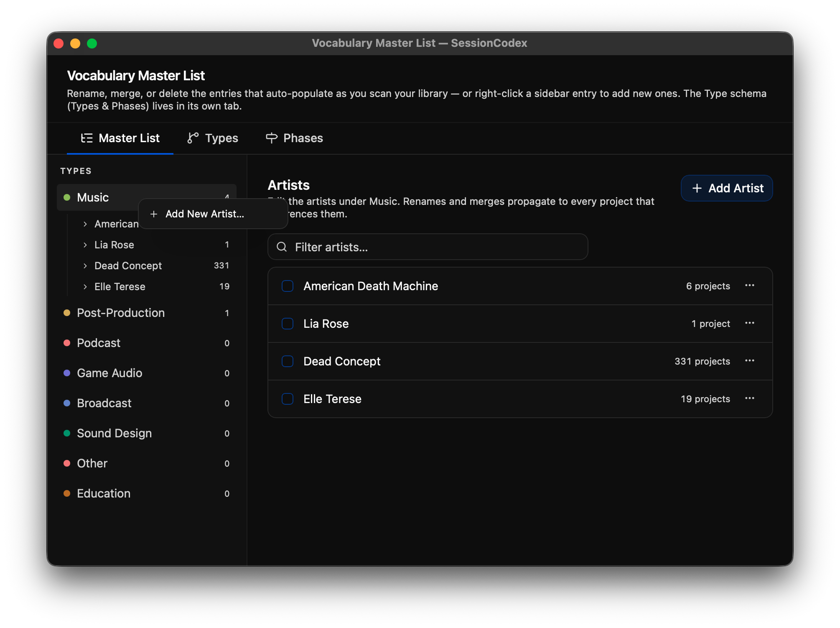The width and height of the screenshot is (840, 628).
Task: Click the 19 projects count
Action: [x=705, y=399]
